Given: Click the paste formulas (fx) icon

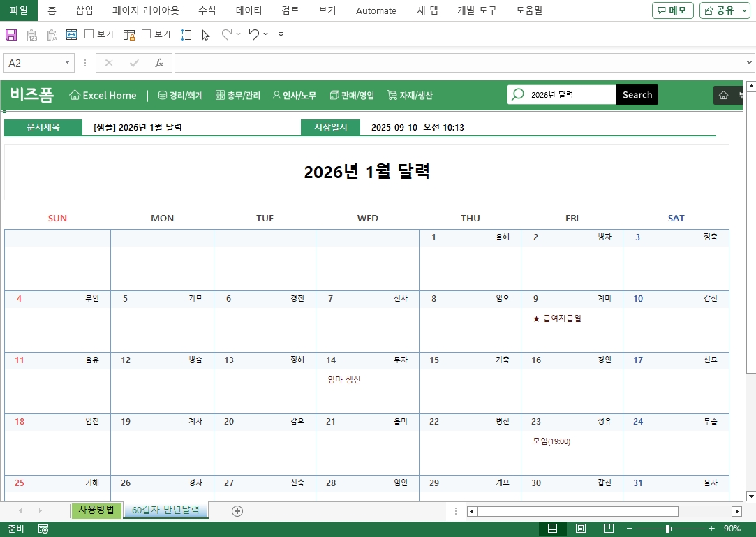Looking at the screenshot, I should 52,35.
